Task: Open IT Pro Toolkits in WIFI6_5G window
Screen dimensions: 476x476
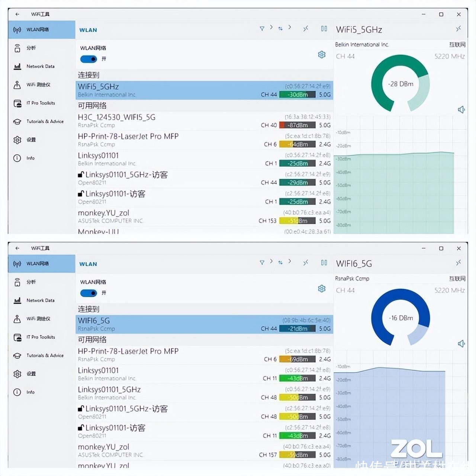Action: point(42,337)
